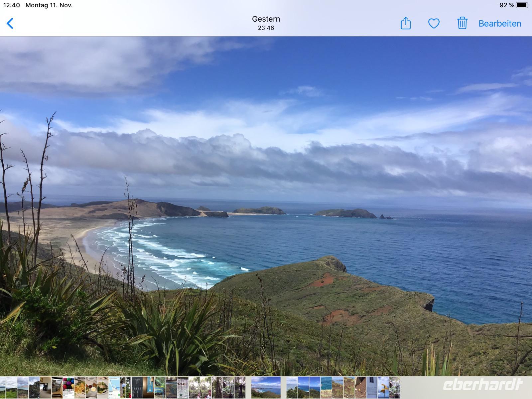Select the turquoise water thumbnail
Viewport: 532px width, 399px height.
(x=326, y=387)
